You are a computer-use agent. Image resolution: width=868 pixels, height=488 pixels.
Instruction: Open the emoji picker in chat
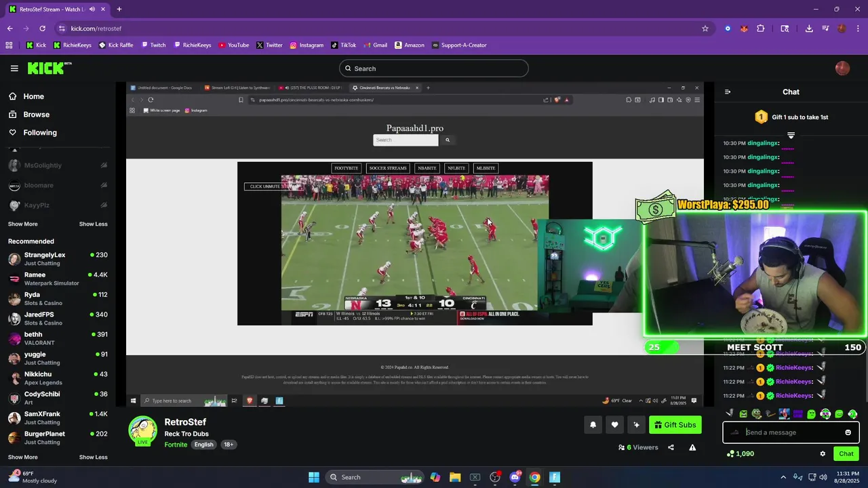pos(848,432)
